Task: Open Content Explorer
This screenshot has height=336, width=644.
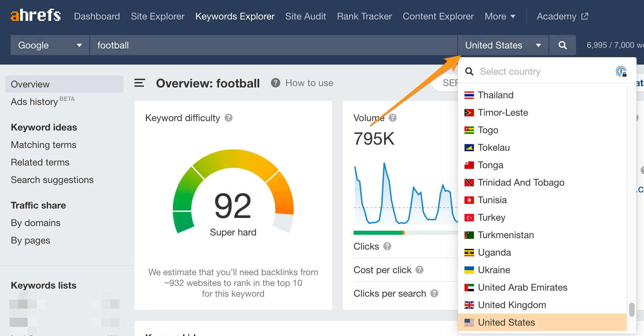Action: (438, 16)
